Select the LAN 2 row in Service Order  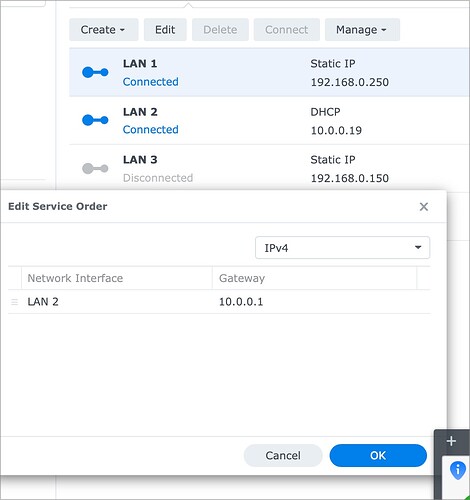(219, 302)
